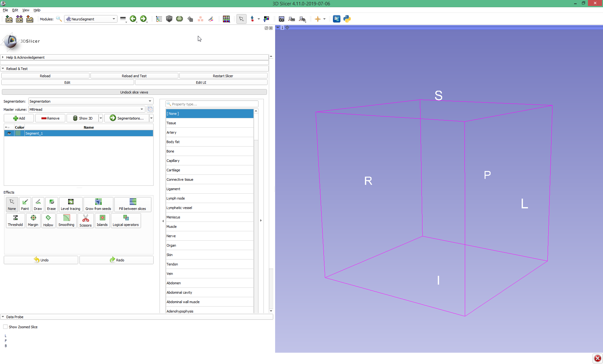Toggle Segment_1 visibility eye
The height and width of the screenshot is (364, 603).
[9, 133]
